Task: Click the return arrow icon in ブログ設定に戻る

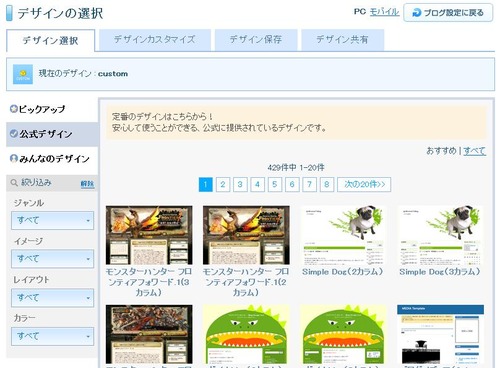Action: 417,13
